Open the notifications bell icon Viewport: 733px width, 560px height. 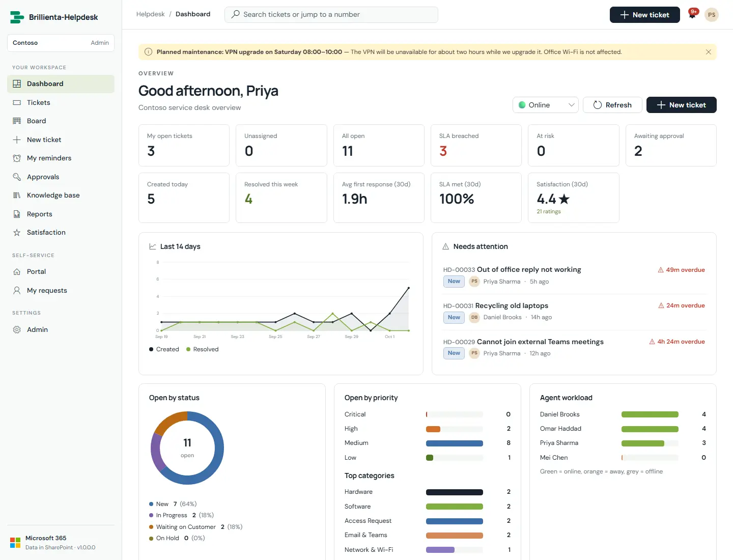[692, 15]
